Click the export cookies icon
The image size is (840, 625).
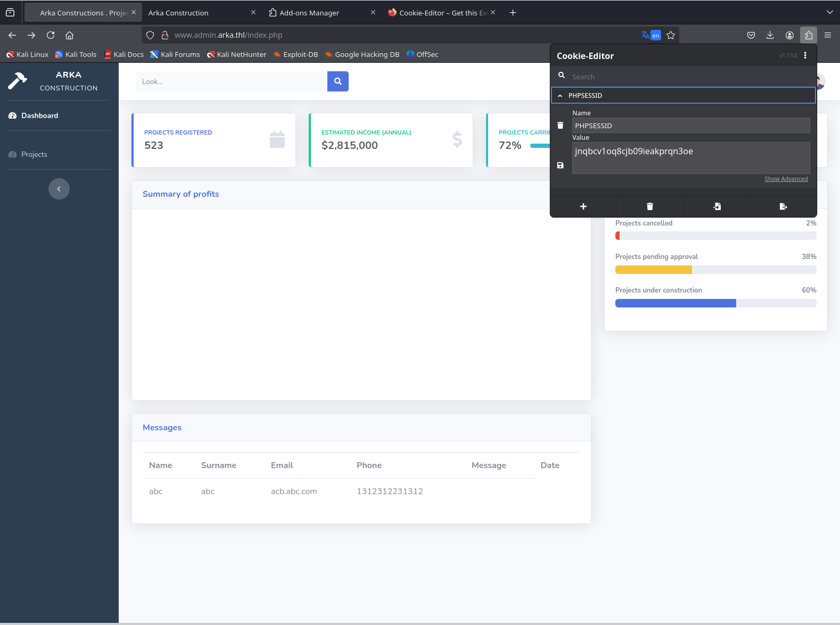coord(783,206)
